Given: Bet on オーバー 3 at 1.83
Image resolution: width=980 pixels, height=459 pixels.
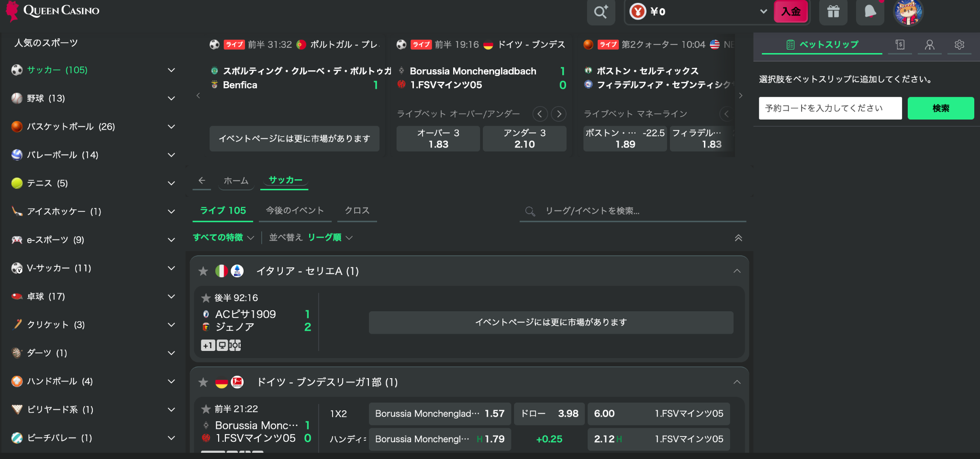Looking at the screenshot, I should coord(438,139).
